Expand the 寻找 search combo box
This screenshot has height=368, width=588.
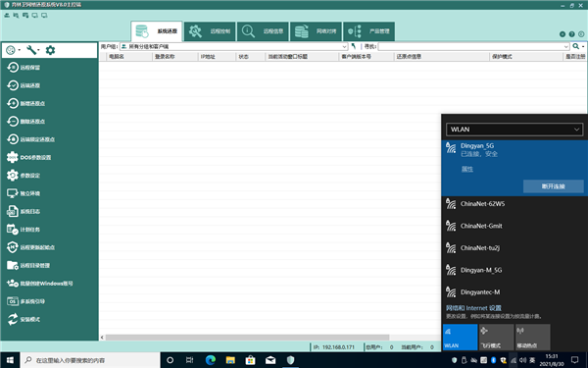pyautogui.click(x=565, y=46)
